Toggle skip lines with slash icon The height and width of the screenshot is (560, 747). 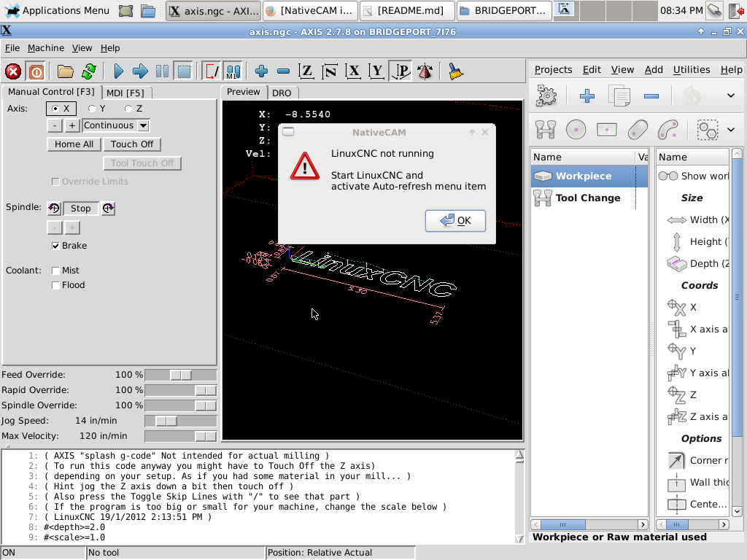point(212,71)
